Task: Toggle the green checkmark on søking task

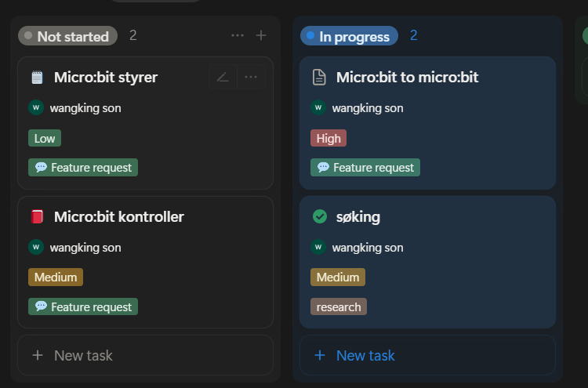Action: tap(319, 216)
